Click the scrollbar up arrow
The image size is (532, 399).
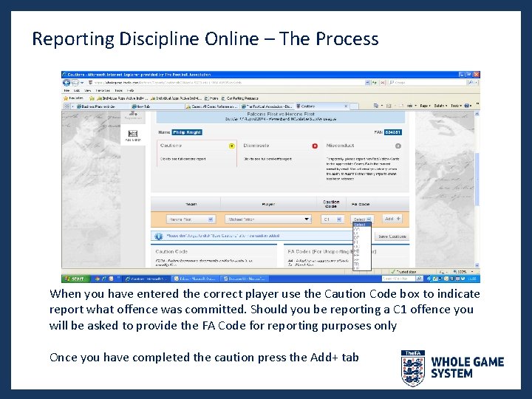pos(477,115)
